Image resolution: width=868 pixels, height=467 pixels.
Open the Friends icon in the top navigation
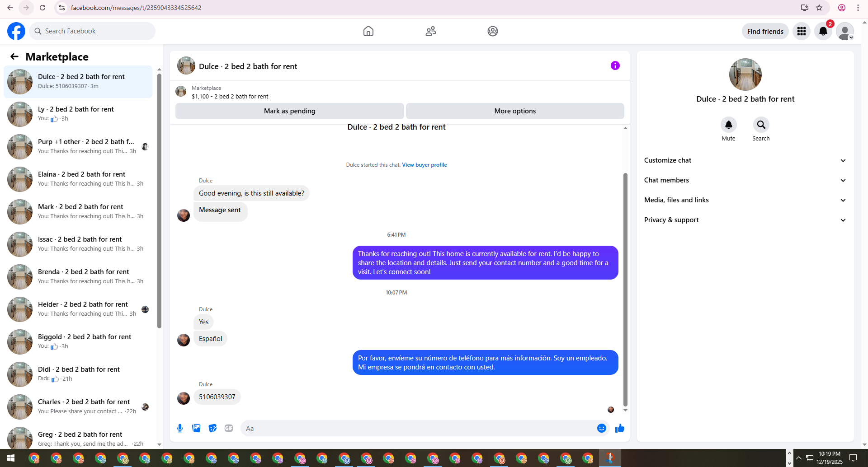[431, 31]
